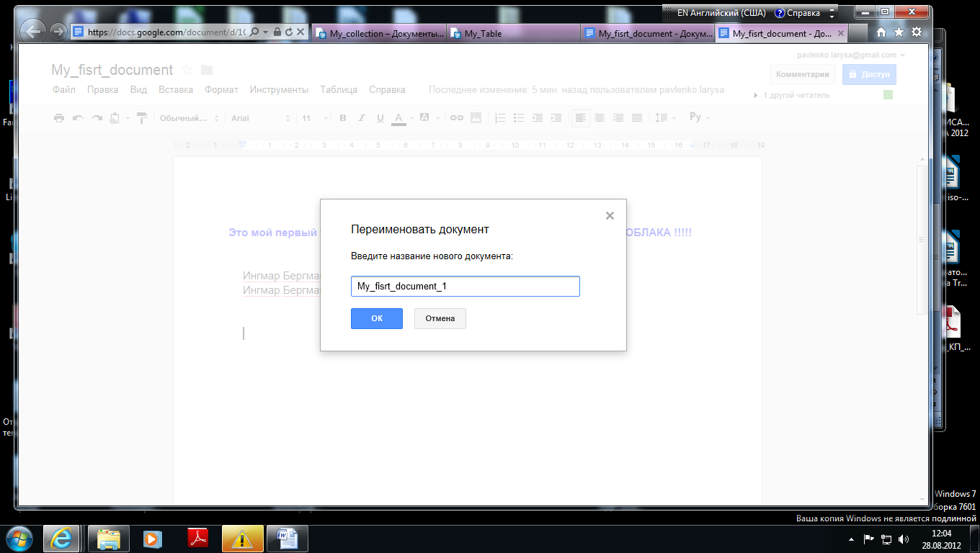Open browser Tools gear icon
Viewport: 980px width, 553px height.
pos(917,32)
